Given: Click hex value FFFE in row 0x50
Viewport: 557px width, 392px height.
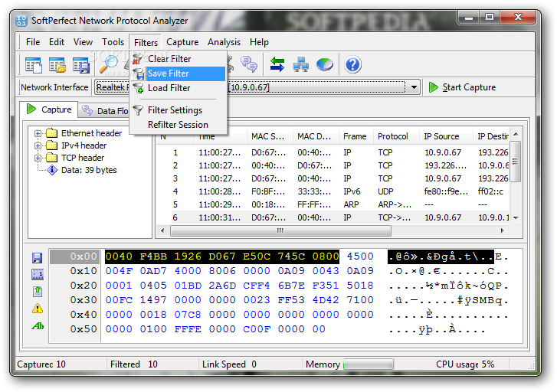Looking at the screenshot, I should [188, 329].
